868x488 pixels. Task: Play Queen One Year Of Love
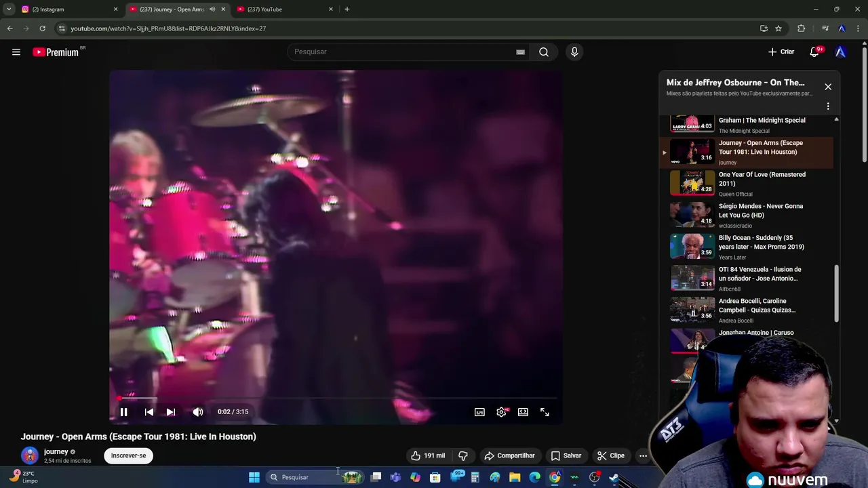click(746, 183)
